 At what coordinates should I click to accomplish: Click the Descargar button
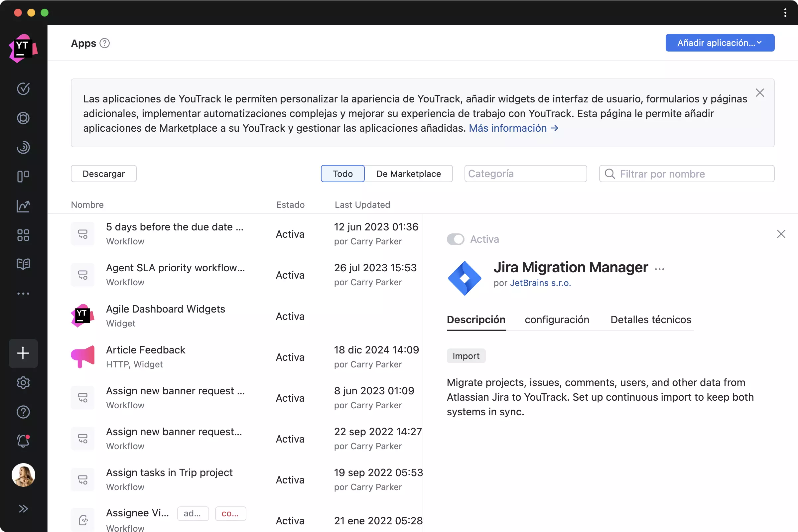point(103,174)
